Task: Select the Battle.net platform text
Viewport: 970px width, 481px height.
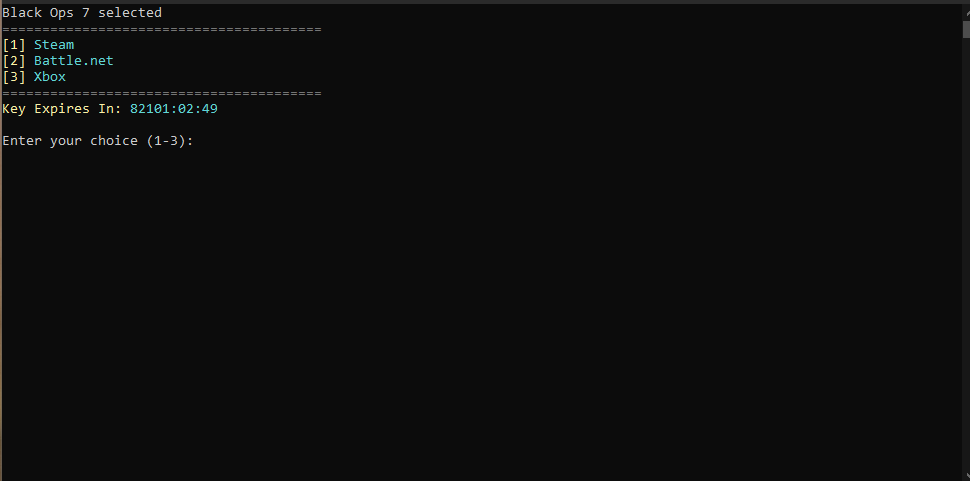Action: tap(74, 61)
